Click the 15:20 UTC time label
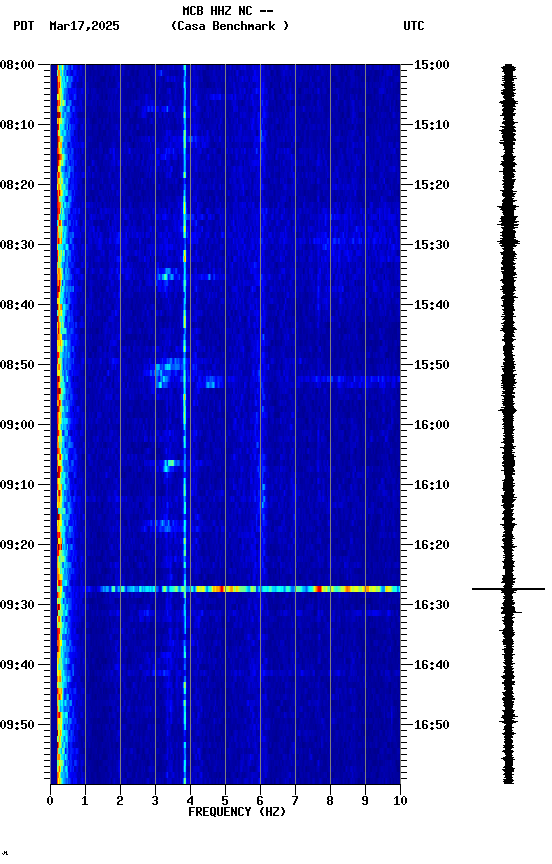The width and height of the screenshot is (552, 864). (x=432, y=185)
